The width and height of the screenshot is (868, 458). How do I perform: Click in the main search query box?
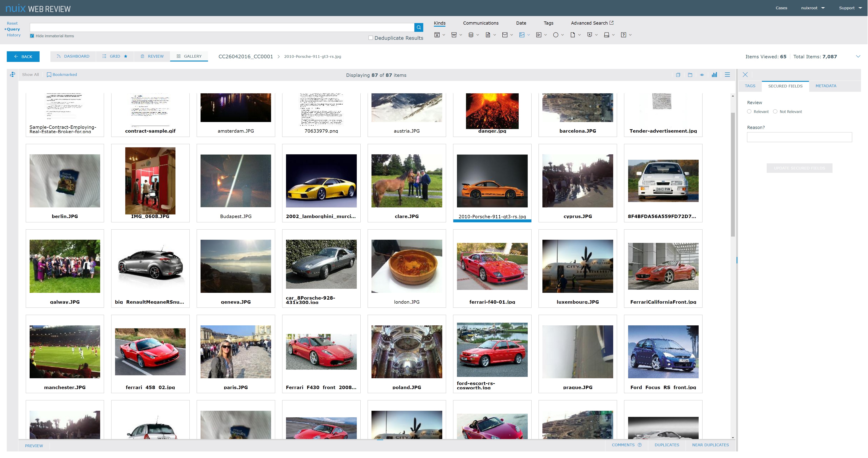click(222, 27)
